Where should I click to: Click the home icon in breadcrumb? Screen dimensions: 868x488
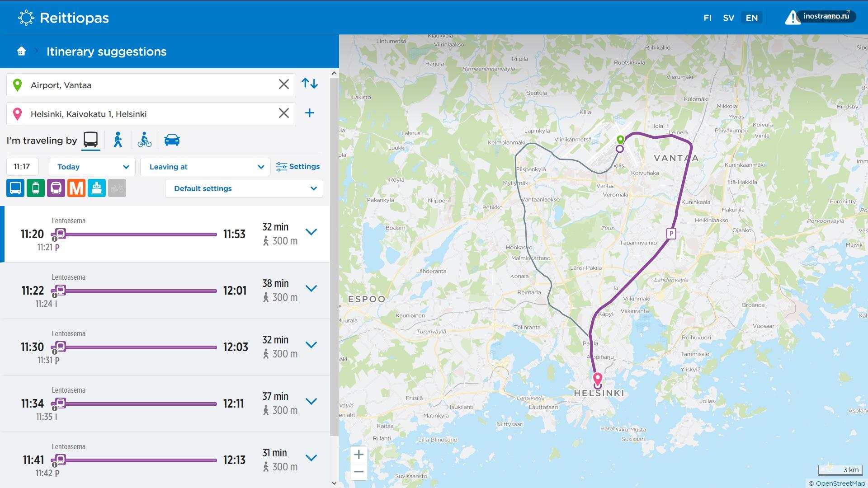(21, 52)
